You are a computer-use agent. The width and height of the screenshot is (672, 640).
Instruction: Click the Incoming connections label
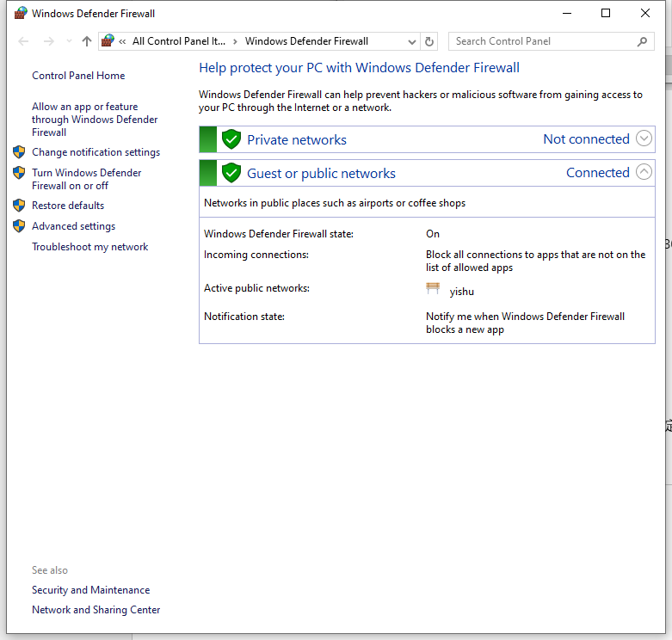click(256, 255)
